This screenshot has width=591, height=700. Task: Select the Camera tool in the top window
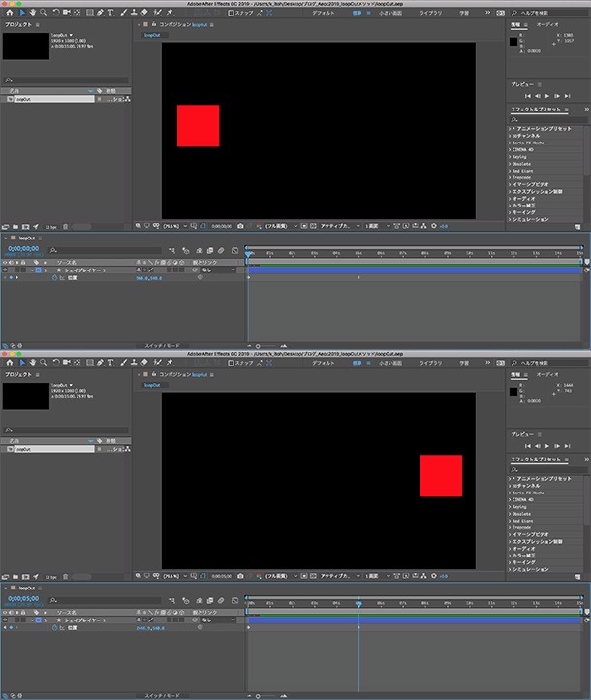[x=67, y=13]
